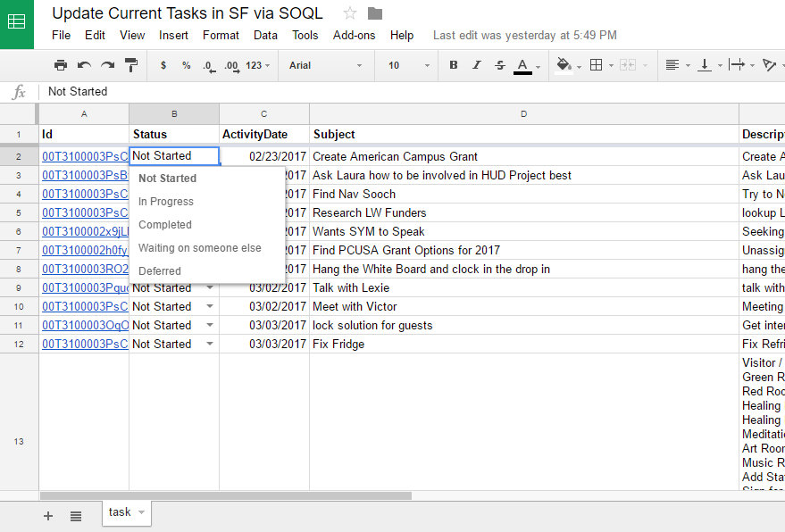This screenshot has height=532, width=785.
Task: Select cell Create American Campus Grant
Action: [523, 156]
